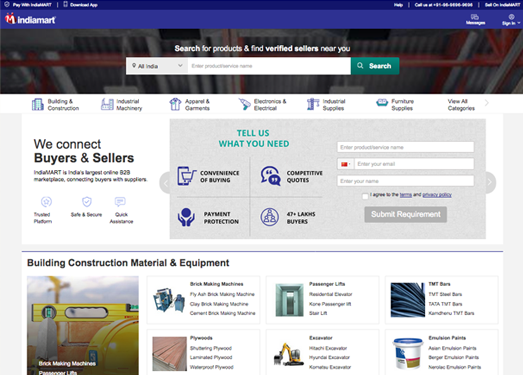Open Industrial Supplies category icon
The image size is (523, 375).
[313, 104]
